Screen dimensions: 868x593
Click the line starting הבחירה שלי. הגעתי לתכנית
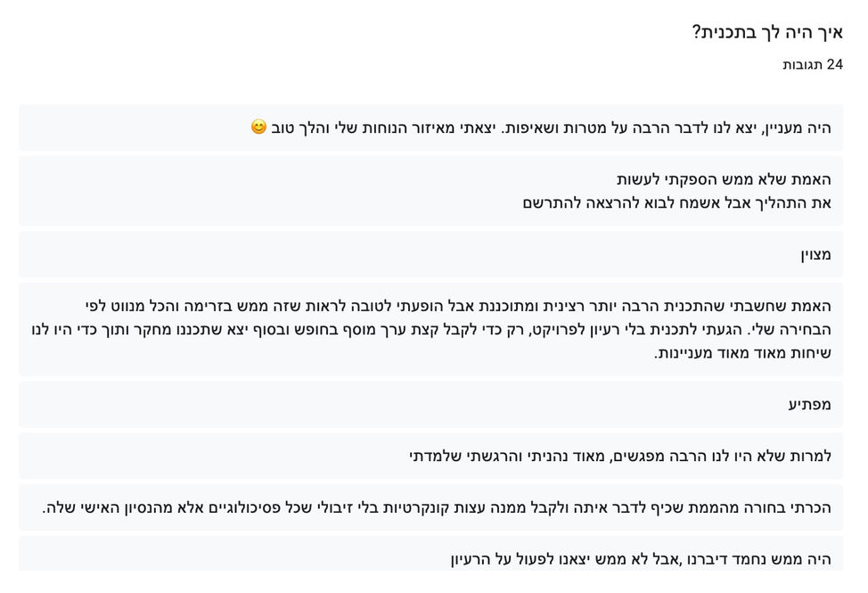pos(431,330)
